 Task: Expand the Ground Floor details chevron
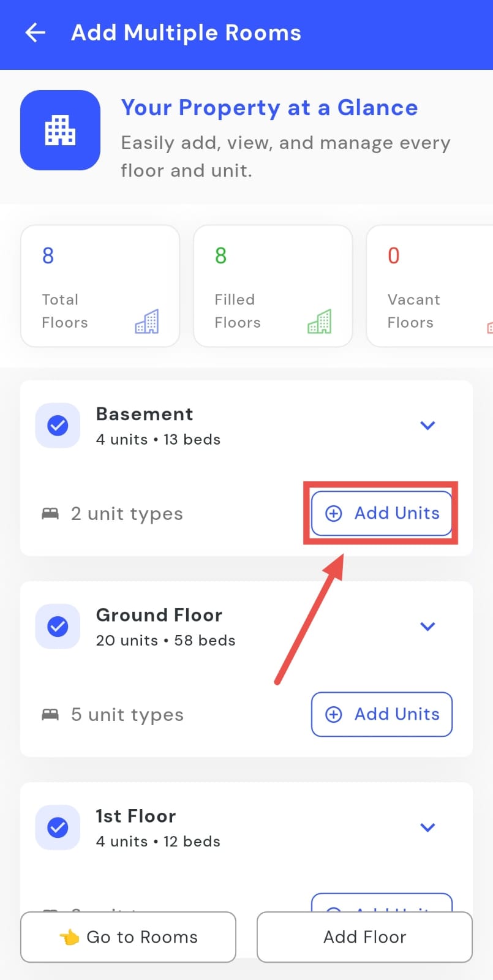click(427, 626)
